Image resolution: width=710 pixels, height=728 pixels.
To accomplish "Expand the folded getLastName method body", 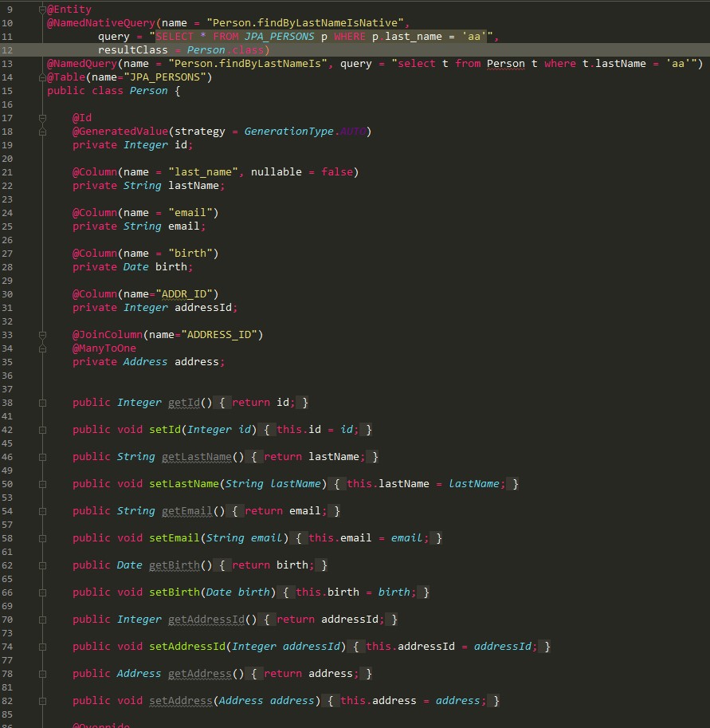I will point(41,456).
